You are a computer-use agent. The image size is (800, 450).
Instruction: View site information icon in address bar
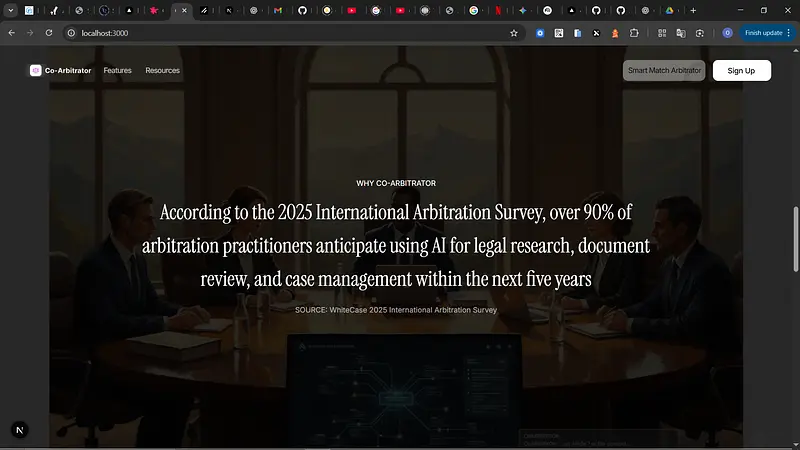point(71,33)
